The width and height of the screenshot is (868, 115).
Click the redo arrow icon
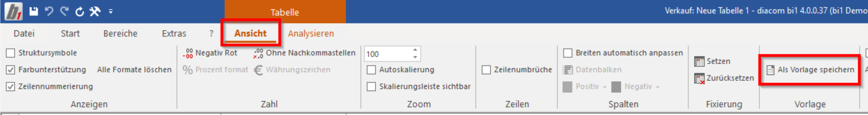[64, 11]
